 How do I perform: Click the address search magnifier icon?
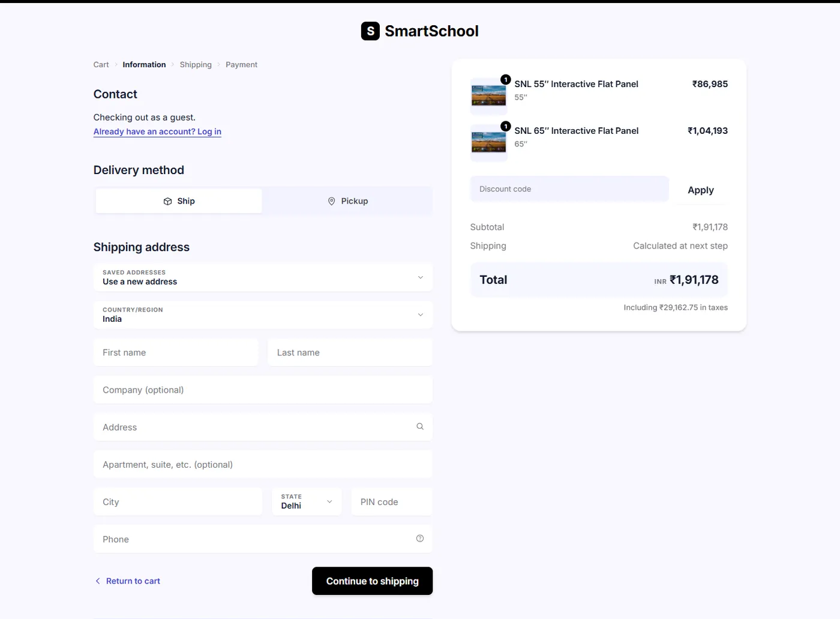[420, 426]
